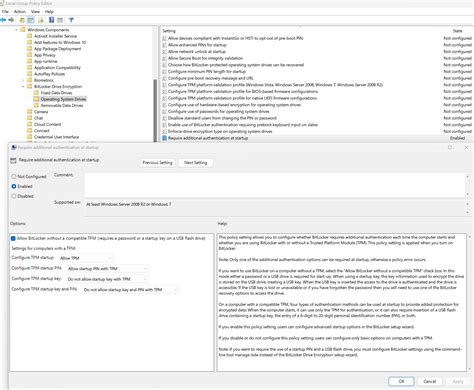Image resolution: width=474 pixels, height=390 pixels.
Task: Toggle Allow BitLocker without a compatible TPM checkbox
Action: pos(13,238)
